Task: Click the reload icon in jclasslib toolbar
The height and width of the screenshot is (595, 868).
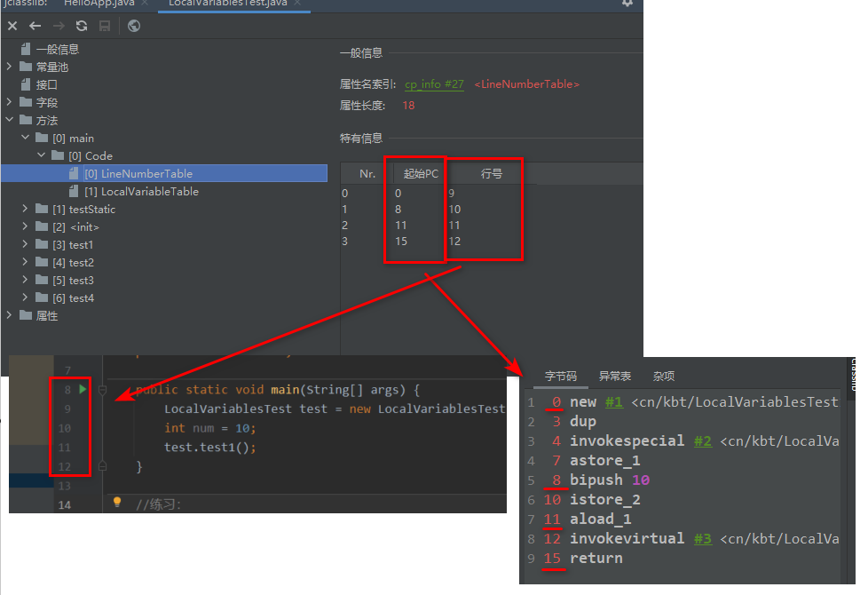Action: (82, 26)
